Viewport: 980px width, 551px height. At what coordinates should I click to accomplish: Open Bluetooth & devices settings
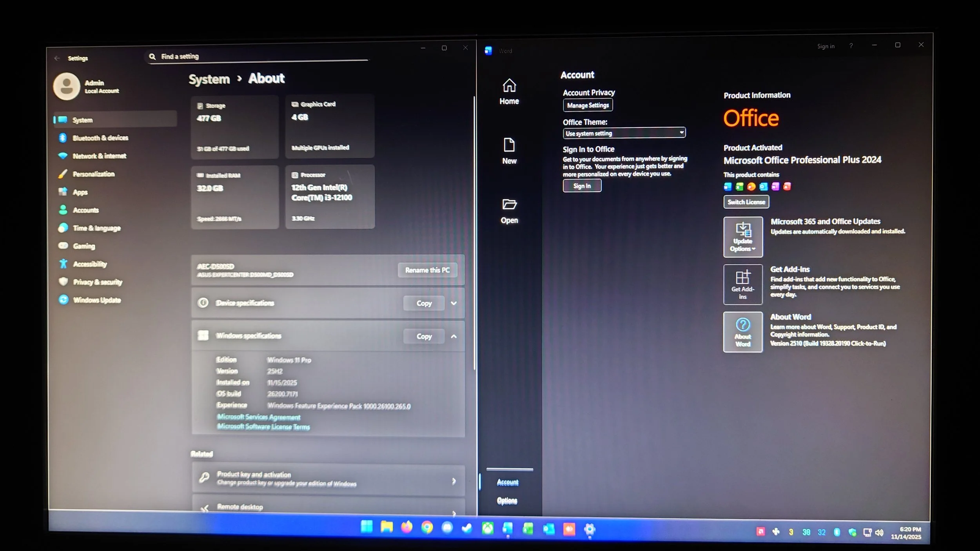tap(100, 138)
